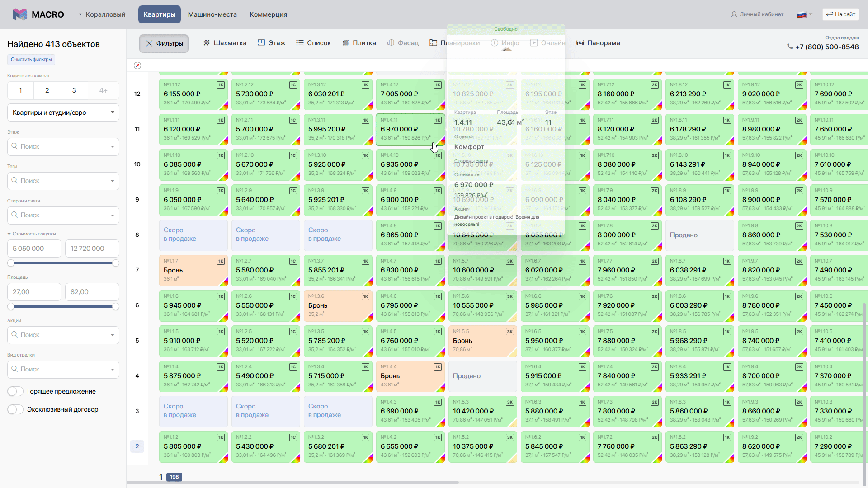Switch to the Шахматка view

tap(225, 43)
